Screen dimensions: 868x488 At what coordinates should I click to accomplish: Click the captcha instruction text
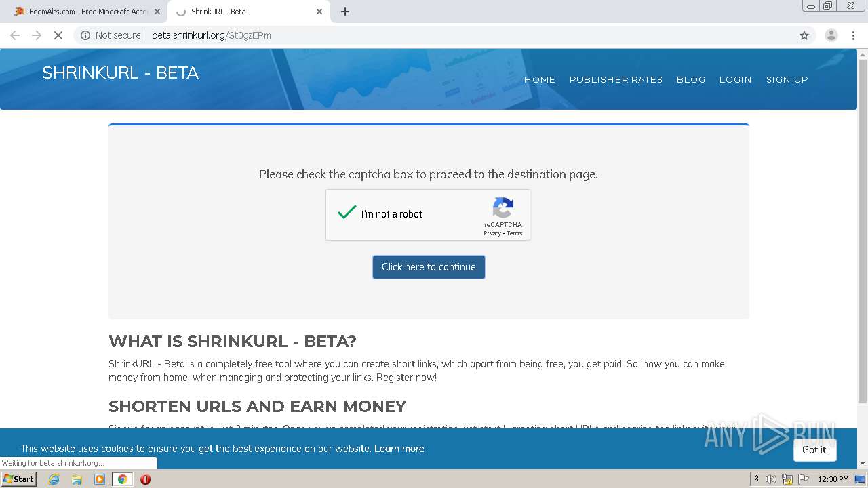click(429, 174)
